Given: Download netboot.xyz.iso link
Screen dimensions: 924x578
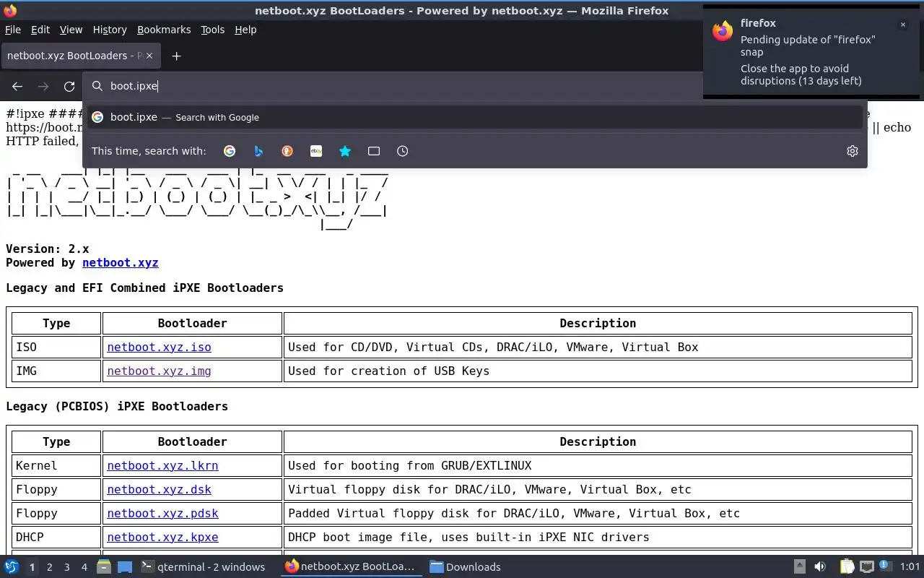Looking at the screenshot, I should [x=159, y=347].
